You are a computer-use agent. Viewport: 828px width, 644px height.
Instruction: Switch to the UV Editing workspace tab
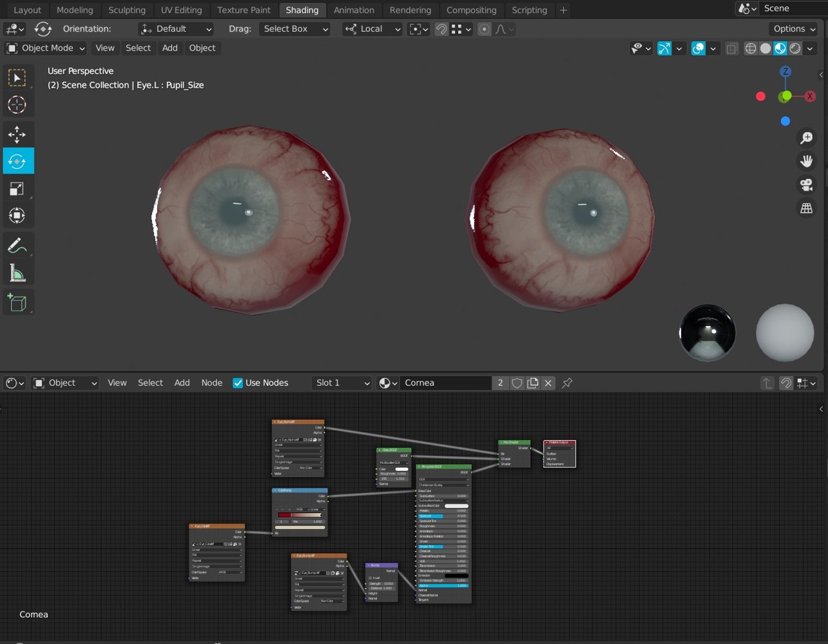coord(181,10)
